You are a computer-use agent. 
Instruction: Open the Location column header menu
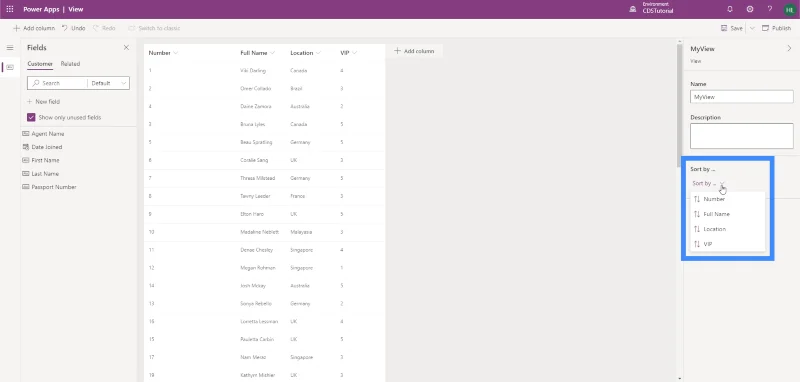pyautogui.click(x=318, y=53)
